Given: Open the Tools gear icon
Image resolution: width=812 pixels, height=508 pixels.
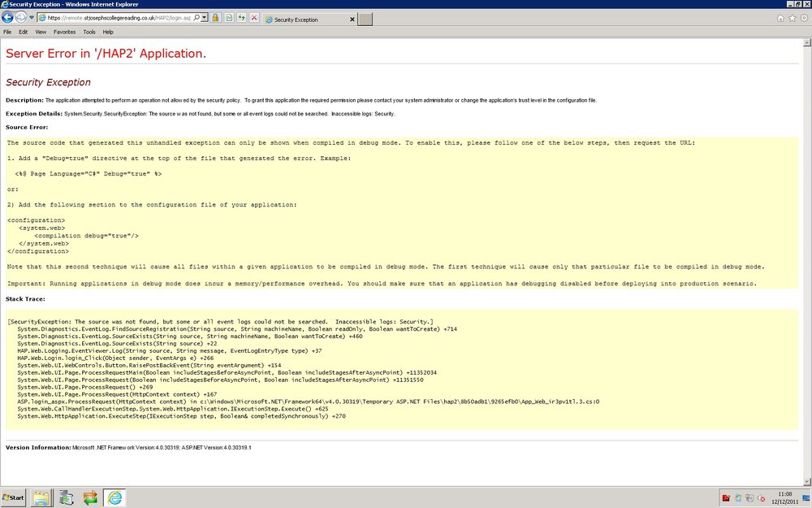Looking at the screenshot, I should (x=804, y=18).
